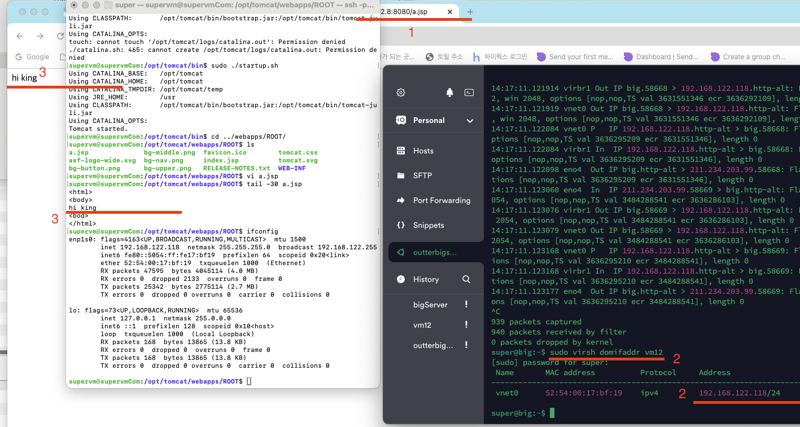This screenshot has width=800, height=427.
Task: Expand the Personal vault dropdown
Action: [470, 121]
